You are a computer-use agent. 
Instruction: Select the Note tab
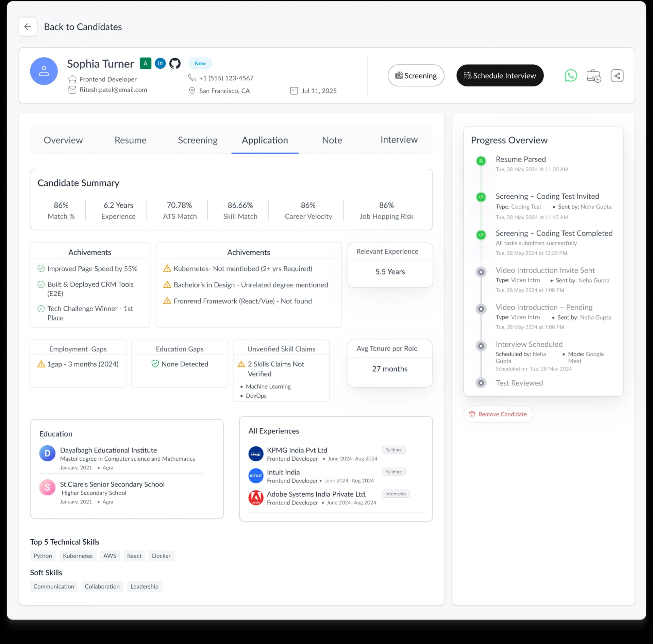[332, 140]
